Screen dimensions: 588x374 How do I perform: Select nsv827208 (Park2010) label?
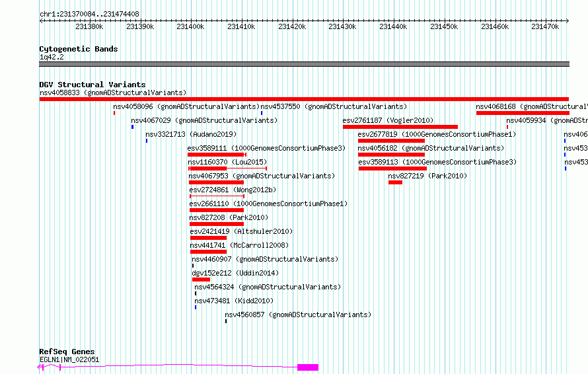(229, 217)
